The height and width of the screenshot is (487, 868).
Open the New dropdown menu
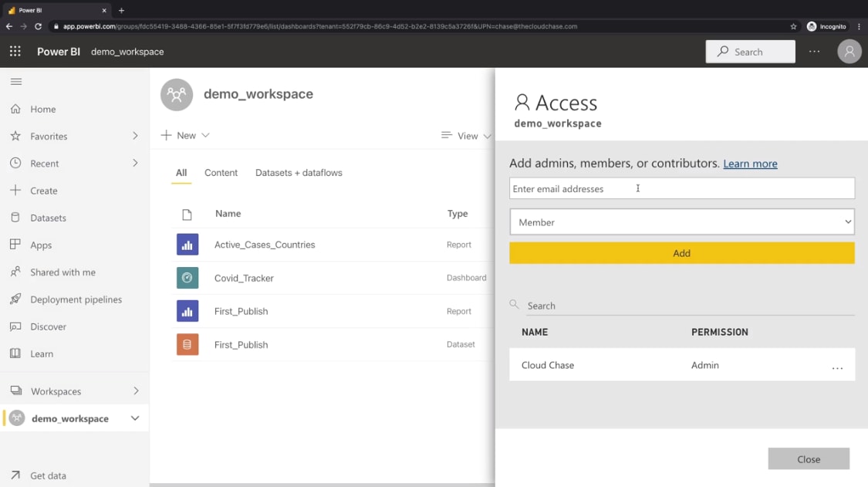(x=185, y=135)
